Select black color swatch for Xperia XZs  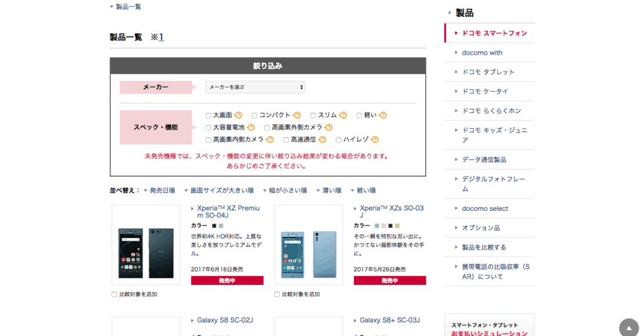(391, 225)
